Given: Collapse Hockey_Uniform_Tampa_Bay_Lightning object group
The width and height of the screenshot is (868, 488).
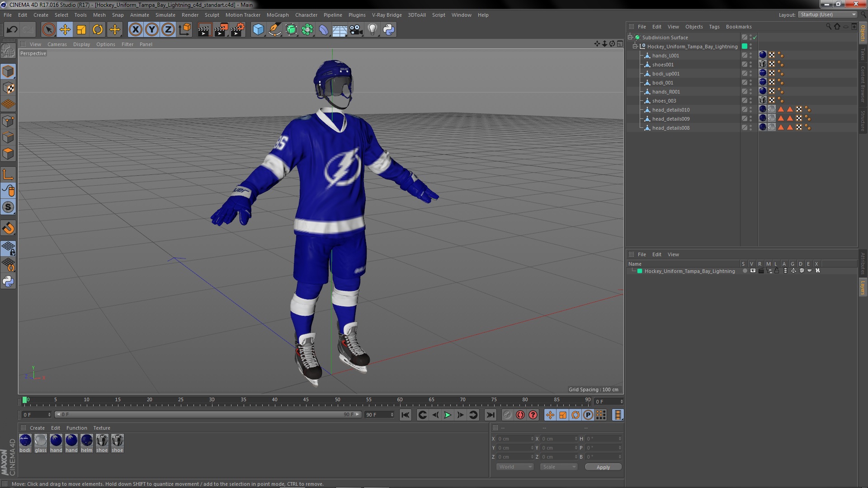Looking at the screenshot, I should [x=635, y=46].
